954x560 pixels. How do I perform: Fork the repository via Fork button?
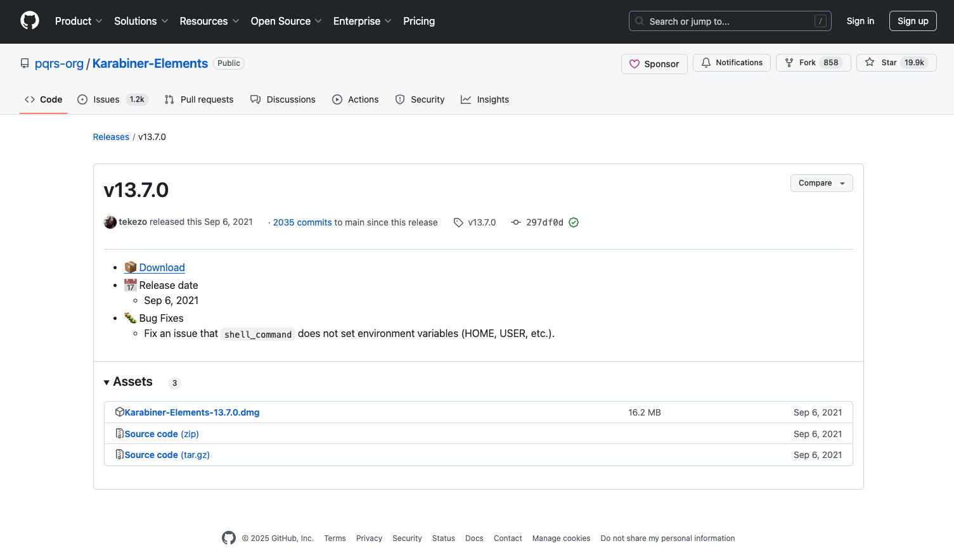(813, 63)
